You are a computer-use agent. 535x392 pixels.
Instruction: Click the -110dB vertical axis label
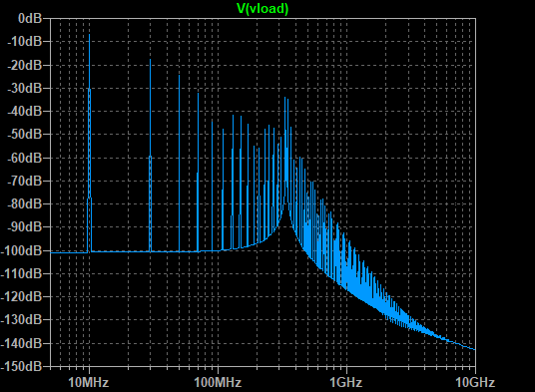coord(22,273)
